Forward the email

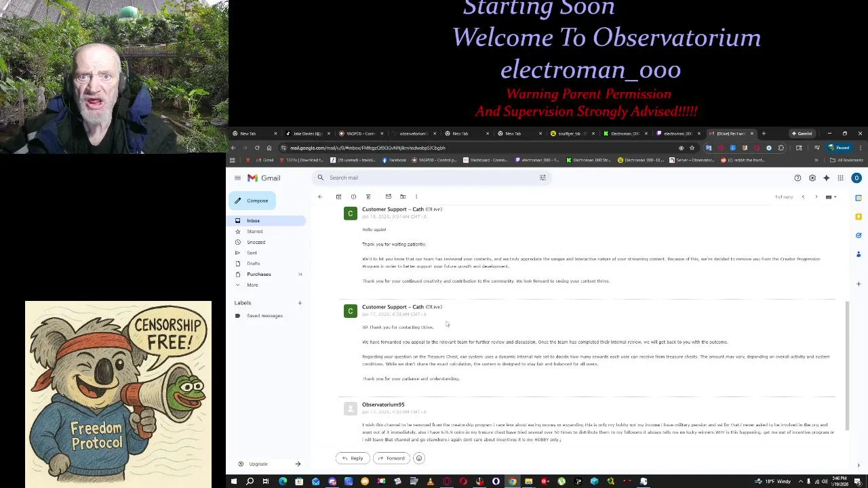tap(391, 458)
